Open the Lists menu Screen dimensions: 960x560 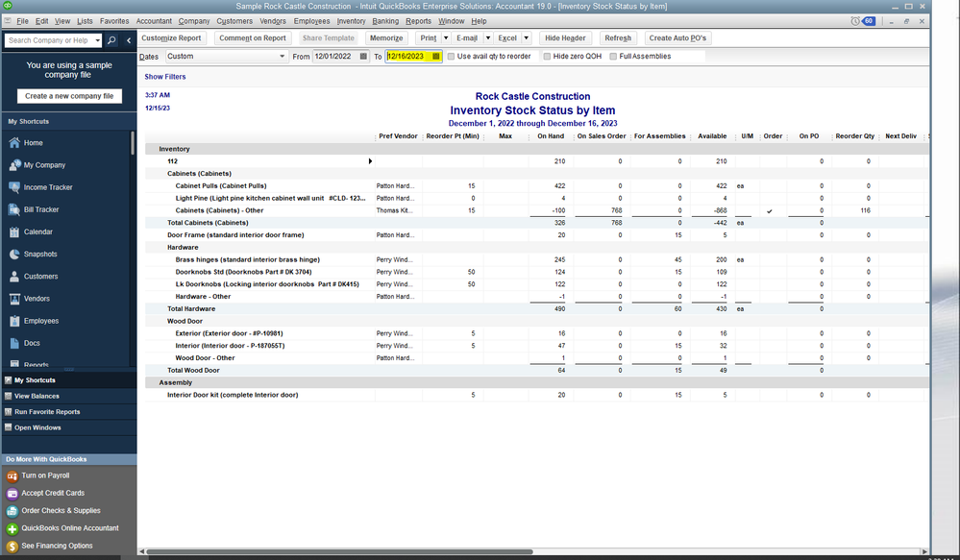[x=85, y=21]
